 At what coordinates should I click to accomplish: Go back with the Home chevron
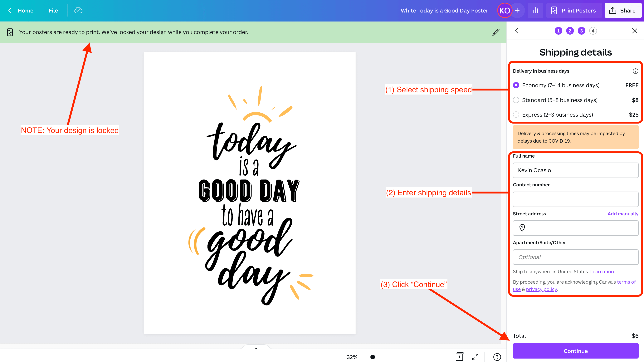10,11
